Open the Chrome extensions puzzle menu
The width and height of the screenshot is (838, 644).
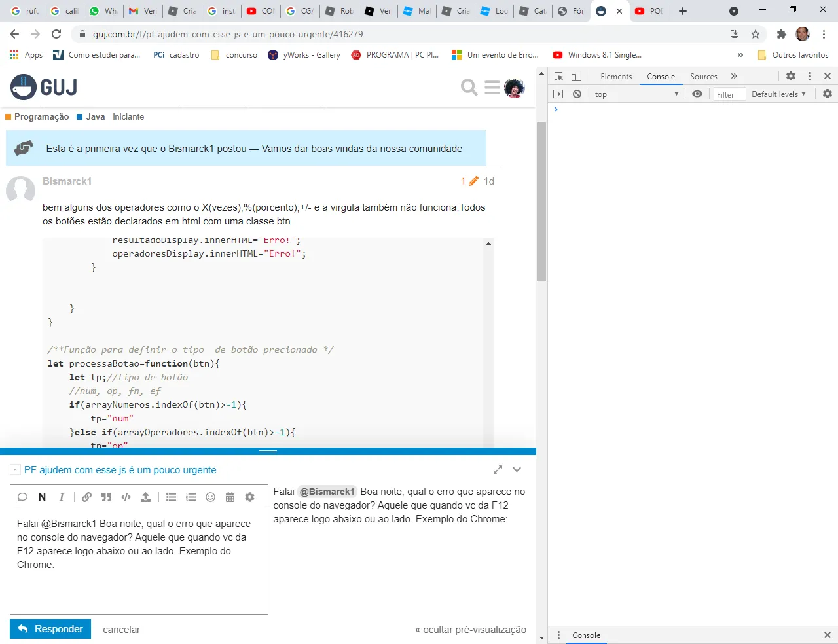coord(781,34)
